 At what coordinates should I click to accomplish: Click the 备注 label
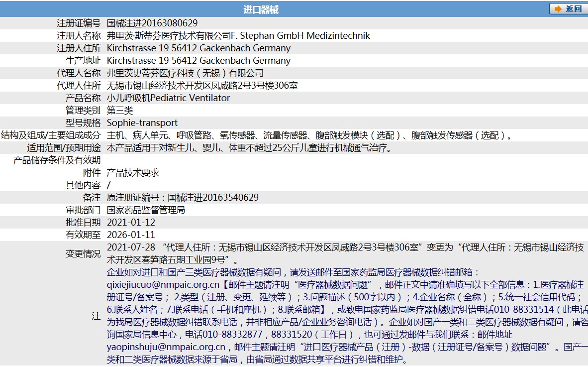tap(92, 197)
